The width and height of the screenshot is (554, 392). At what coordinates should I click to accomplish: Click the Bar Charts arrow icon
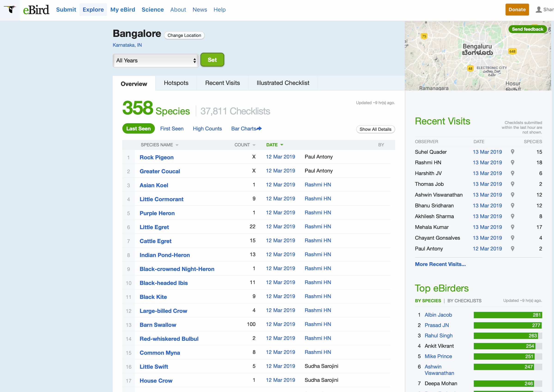click(259, 129)
